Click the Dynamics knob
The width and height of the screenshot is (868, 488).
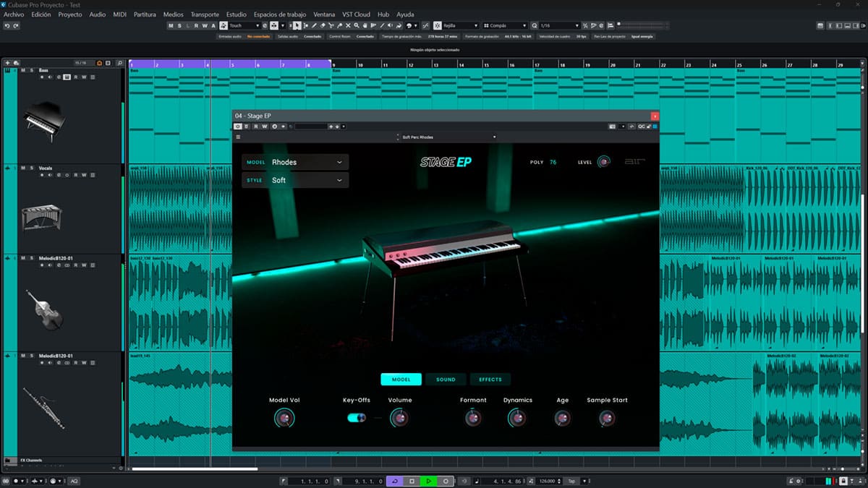517,418
